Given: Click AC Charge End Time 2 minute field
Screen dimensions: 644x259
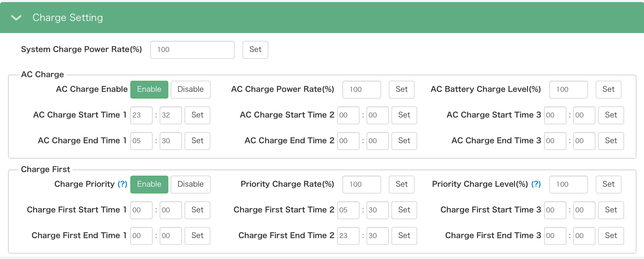Looking at the screenshot, I should pos(378,141).
